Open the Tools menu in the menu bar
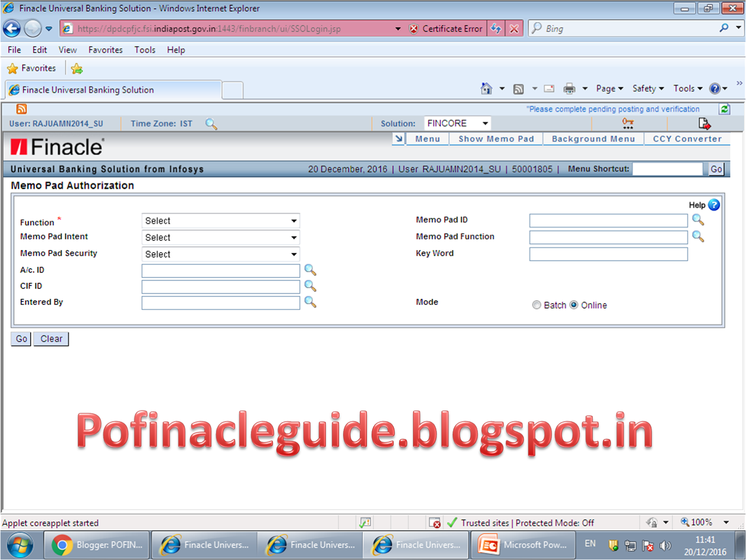The width and height of the screenshot is (746, 560). tap(145, 49)
